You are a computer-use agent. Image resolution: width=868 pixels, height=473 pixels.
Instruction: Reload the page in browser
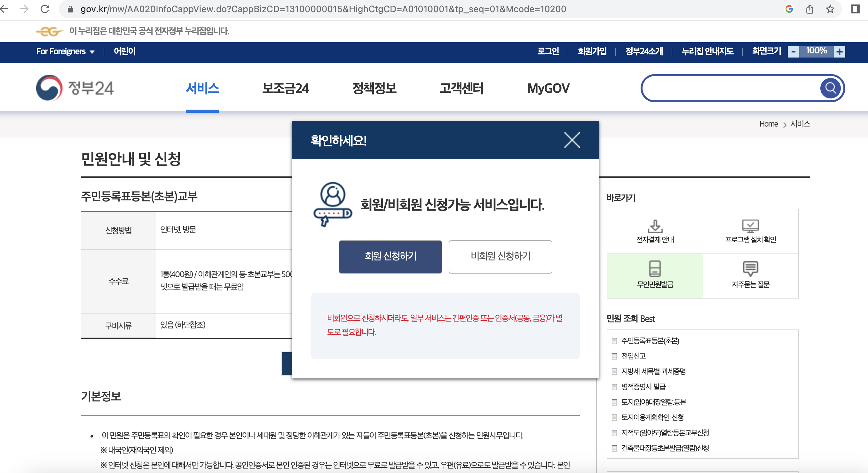click(45, 9)
